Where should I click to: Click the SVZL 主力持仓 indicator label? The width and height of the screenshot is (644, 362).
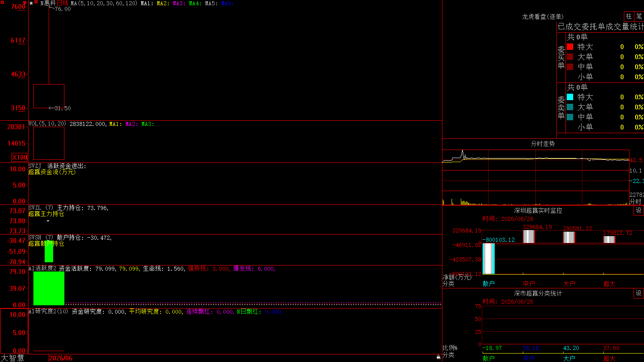point(68,208)
